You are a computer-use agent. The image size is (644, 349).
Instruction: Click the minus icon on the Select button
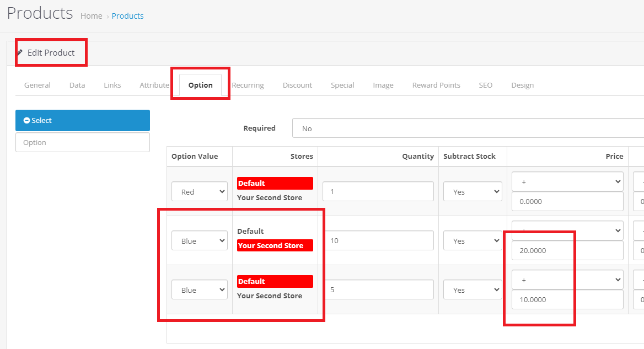[x=26, y=121]
